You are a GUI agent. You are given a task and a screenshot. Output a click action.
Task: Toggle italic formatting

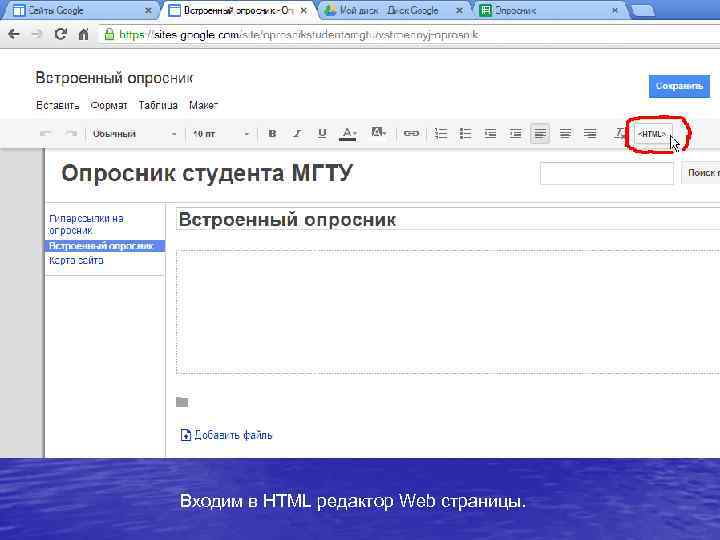[x=297, y=134]
